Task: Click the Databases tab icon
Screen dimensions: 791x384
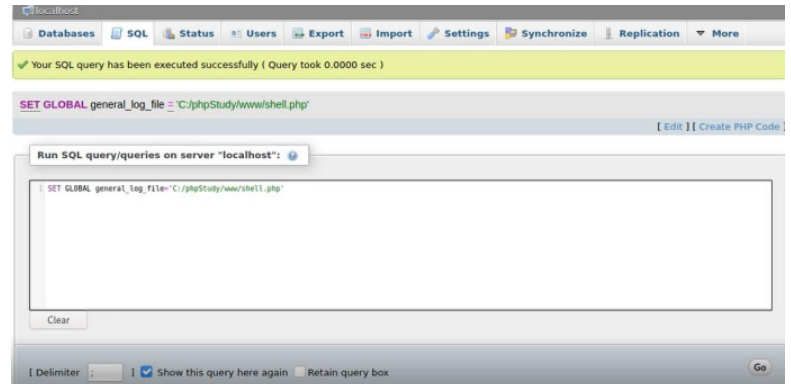Action: pyautogui.click(x=28, y=34)
